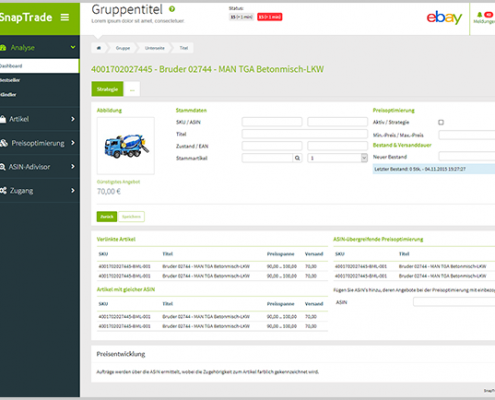The width and height of the screenshot is (495, 400).
Task: Click the Günstigstes Angebot label
Action: coord(118,182)
